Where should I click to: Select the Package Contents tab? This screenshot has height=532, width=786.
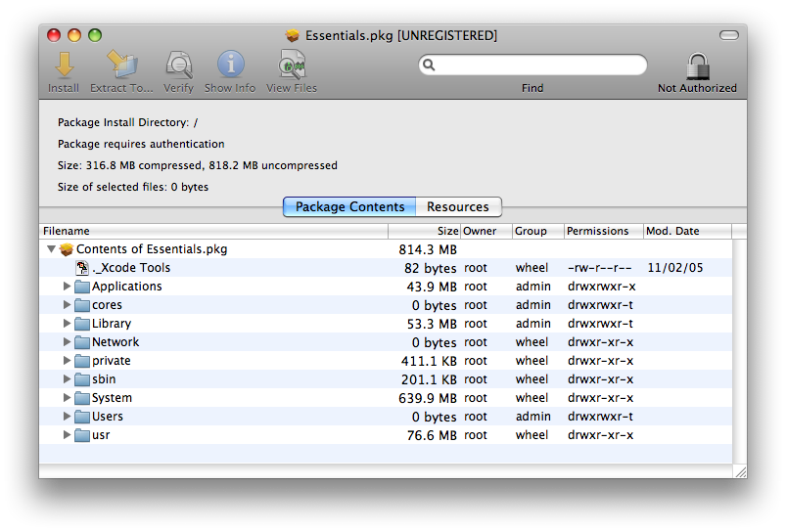tap(349, 207)
